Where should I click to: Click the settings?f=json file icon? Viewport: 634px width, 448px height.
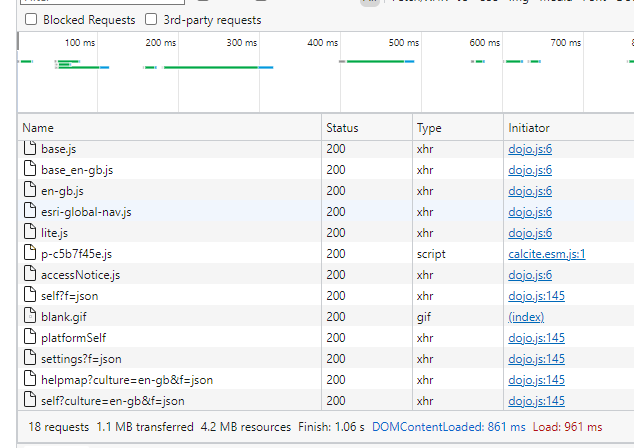click(x=29, y=359)
